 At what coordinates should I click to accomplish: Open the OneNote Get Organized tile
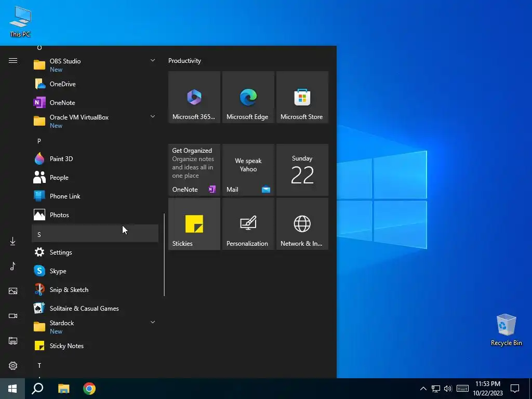point(194,170)
